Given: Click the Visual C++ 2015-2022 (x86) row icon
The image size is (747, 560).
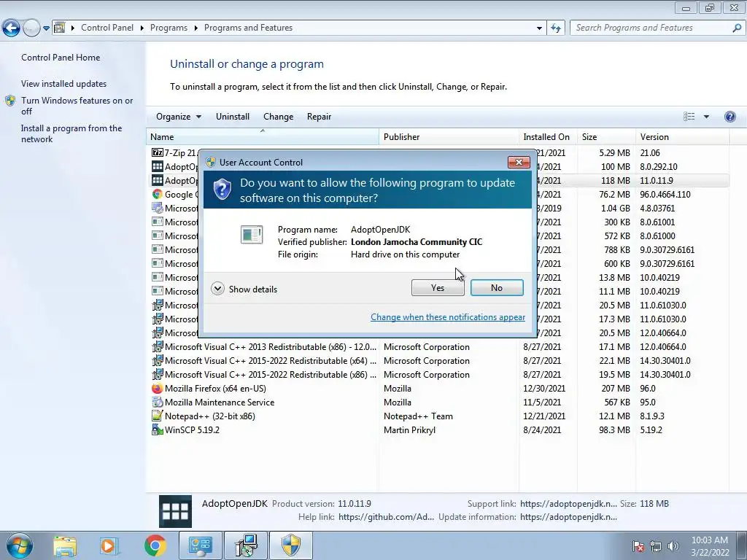Looking at the screenshot, I should pyautogui.click(x=158, y=375).
